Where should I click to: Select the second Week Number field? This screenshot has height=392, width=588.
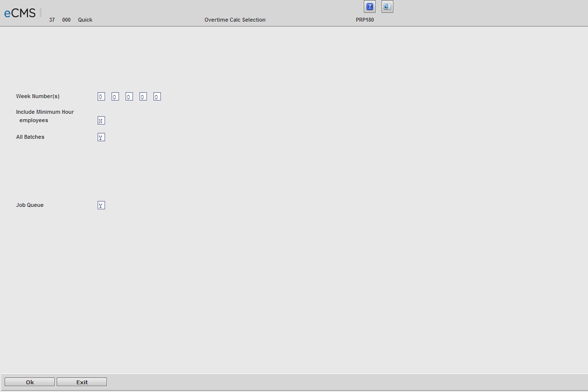[115, 96]
